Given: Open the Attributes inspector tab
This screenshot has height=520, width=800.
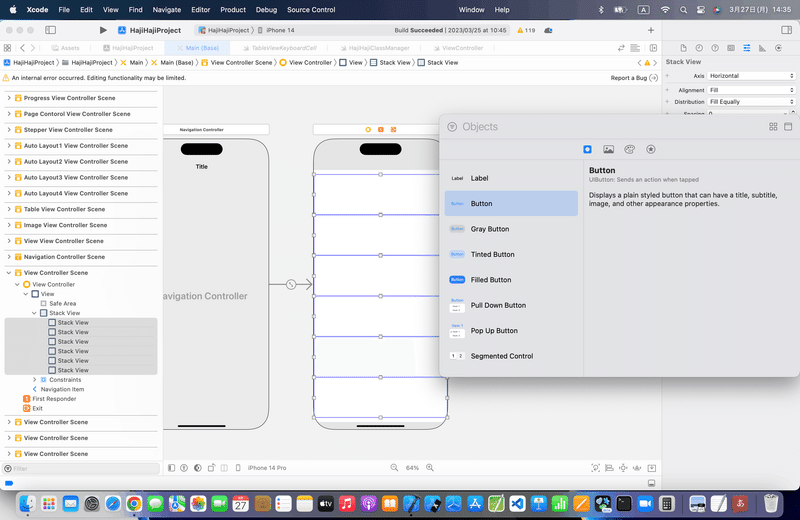Looking at the screenshot, I should click(x=746, y=48).
